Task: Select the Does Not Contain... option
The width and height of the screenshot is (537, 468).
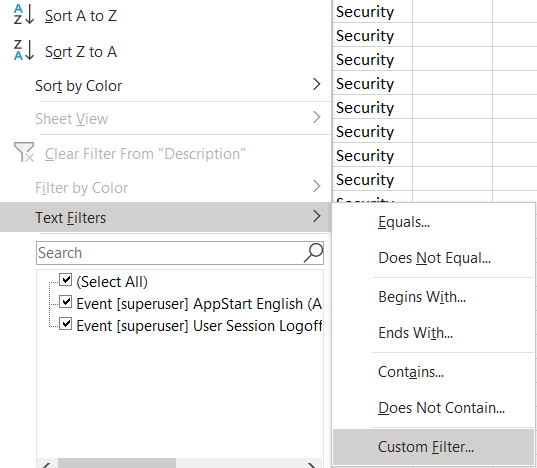Action: (x=441, y=408)
